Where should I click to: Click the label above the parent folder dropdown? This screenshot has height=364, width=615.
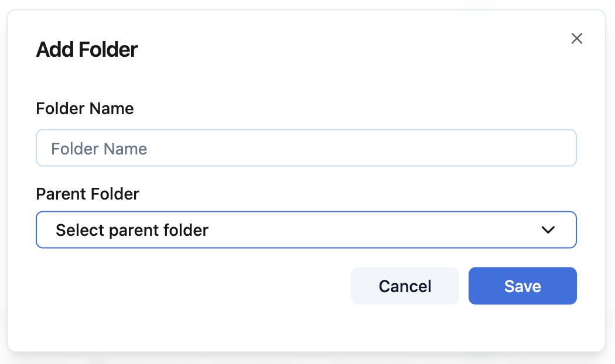[x=88, y=194]
